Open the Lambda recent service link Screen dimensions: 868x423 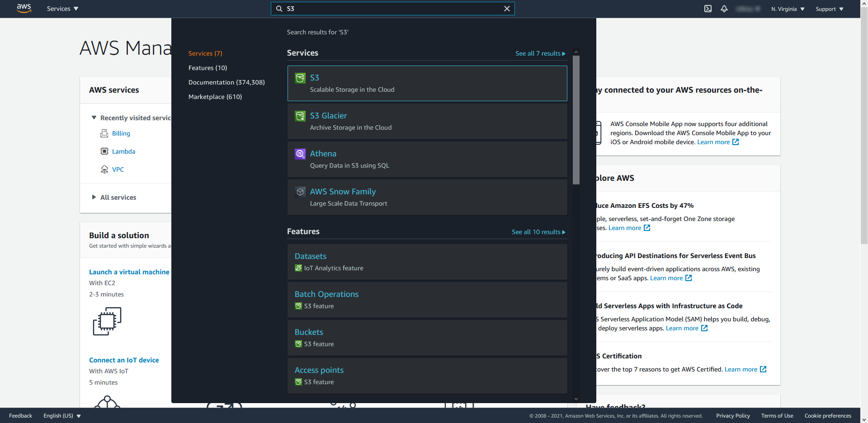(123, 151)
